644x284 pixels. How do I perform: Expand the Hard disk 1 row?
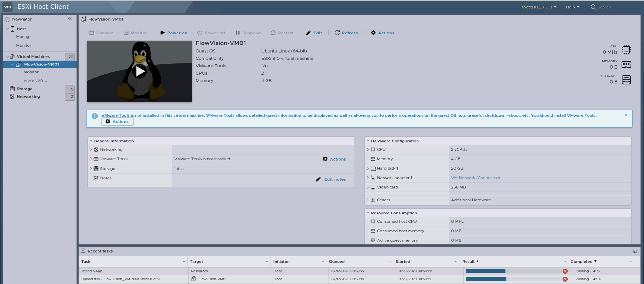pyautogui.click(x=368, y=168)
